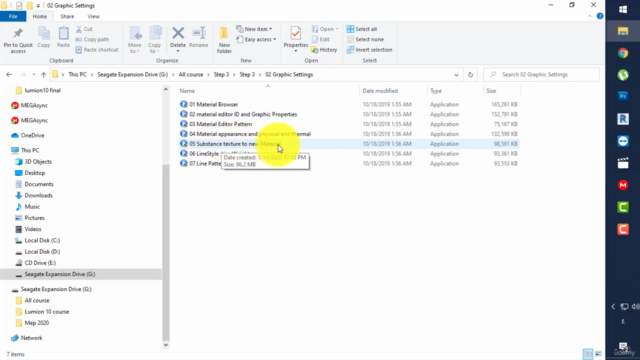Select 03 Material Editor Pattern file
This screenshot has width=640, height=360.
pos(220,124)
